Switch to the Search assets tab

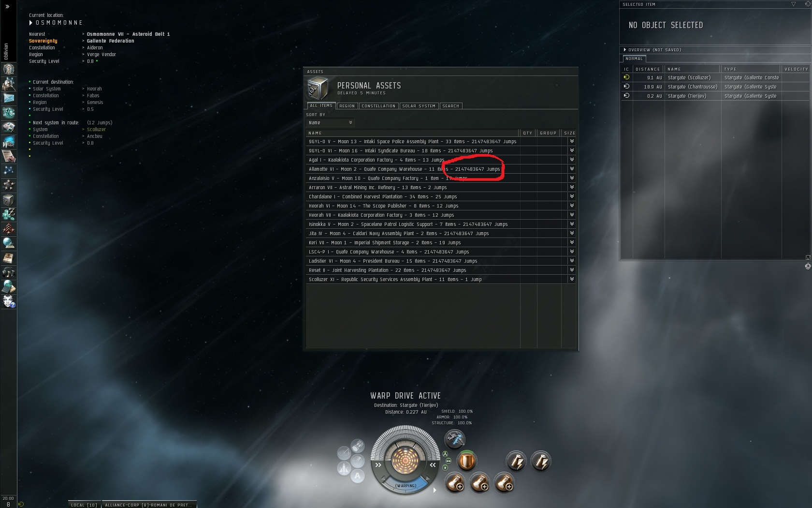pos(450,106)
